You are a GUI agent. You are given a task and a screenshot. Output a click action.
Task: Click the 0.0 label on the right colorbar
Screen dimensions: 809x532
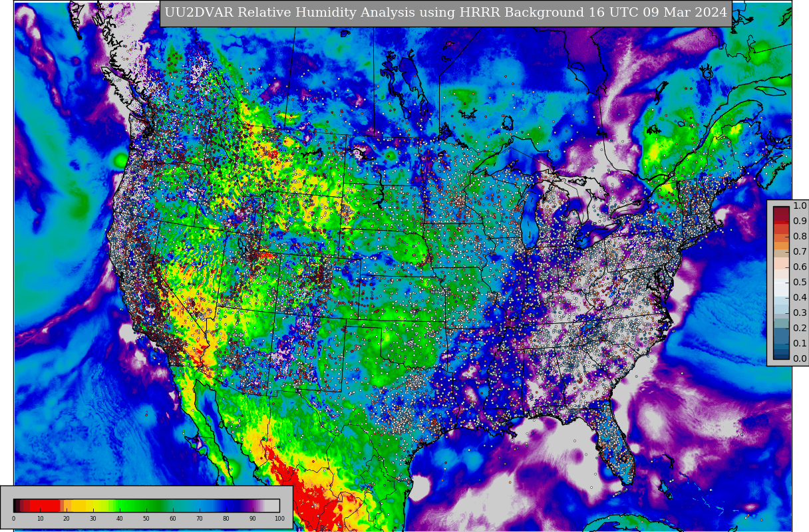pyautogui.click(x=800, y=359)
